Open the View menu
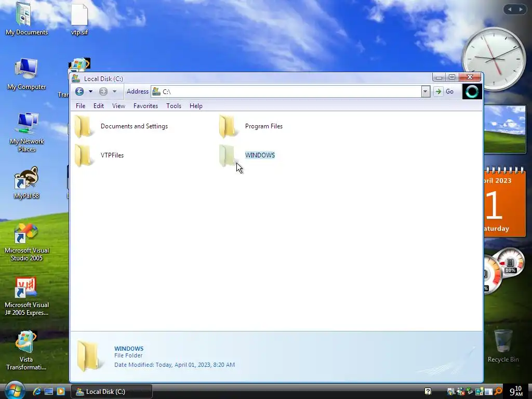Viewport: 532px width, 399px height. point(119,106)
